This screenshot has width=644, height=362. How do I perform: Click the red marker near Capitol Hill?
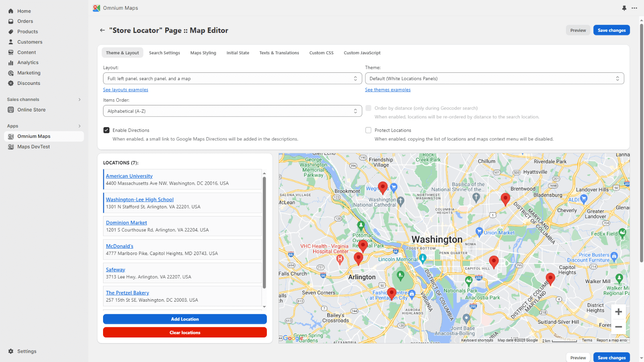494,262
